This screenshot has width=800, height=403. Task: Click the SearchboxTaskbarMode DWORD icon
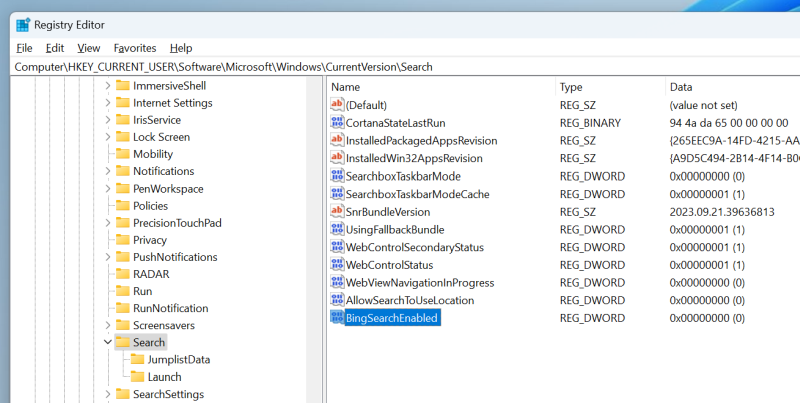pyautogui.click(x=337, y=176)
